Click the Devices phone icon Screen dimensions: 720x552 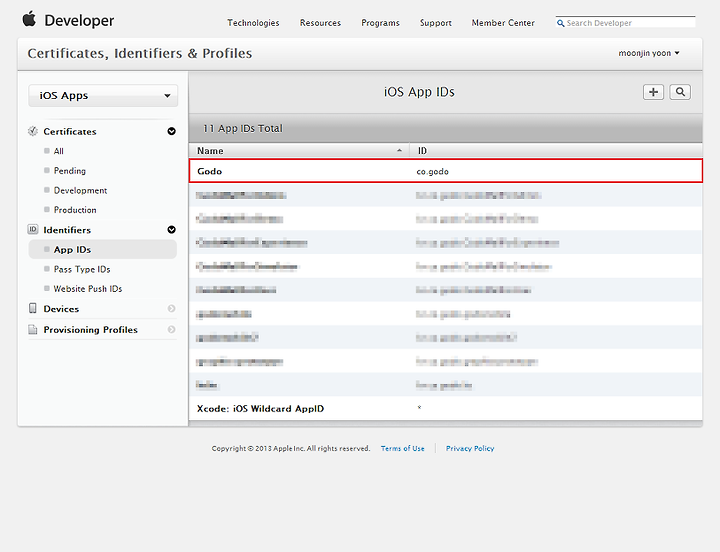tap(33, 308)
